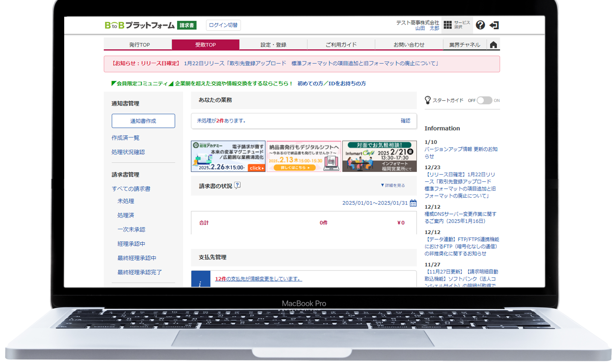Open the Infomart Café 2/21 banner

coord(379,156)
